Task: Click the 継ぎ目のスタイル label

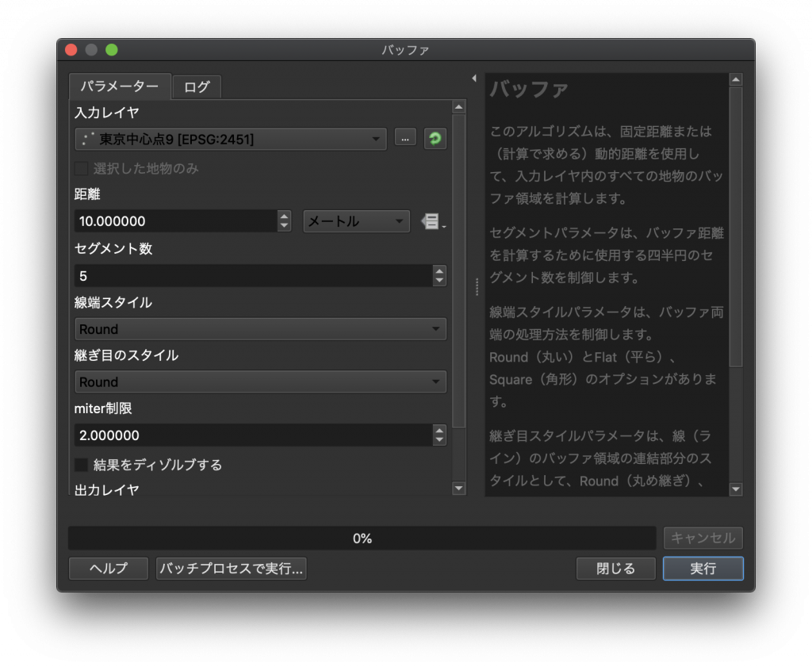Action: 126,355
